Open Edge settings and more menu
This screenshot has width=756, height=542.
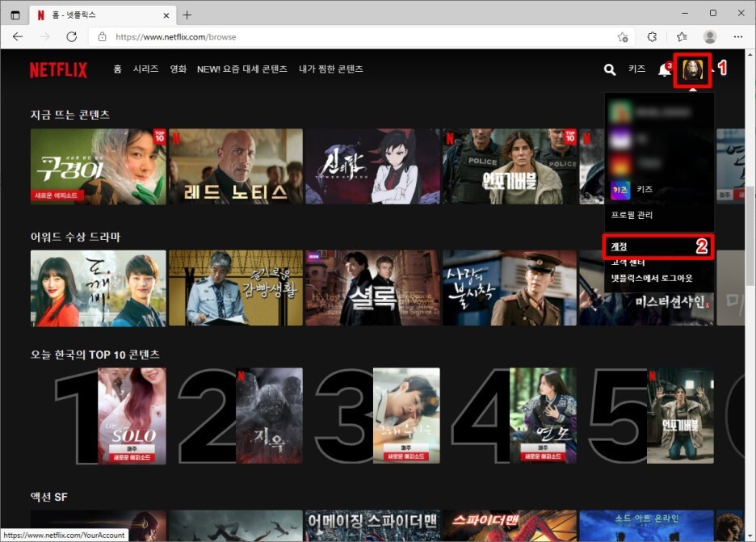coord(737,36)
